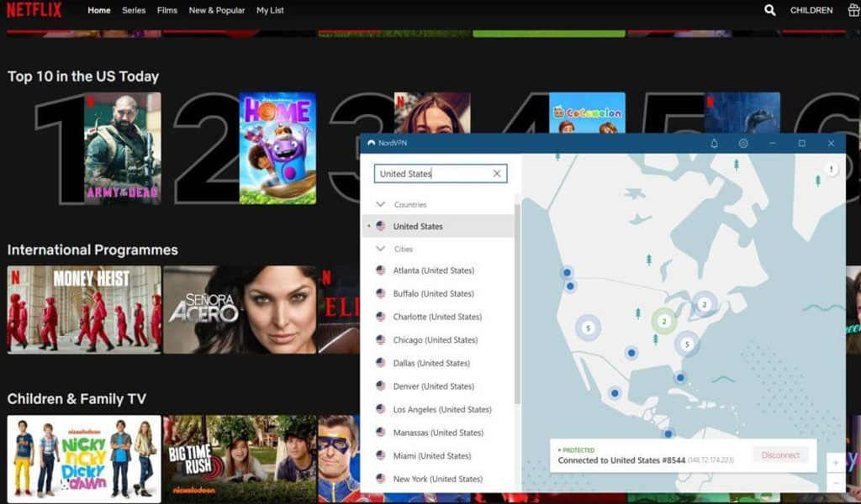The image size is (861, 504).
Task: Click the NordVPN server list scrollbar
Action: click(517, 304)
